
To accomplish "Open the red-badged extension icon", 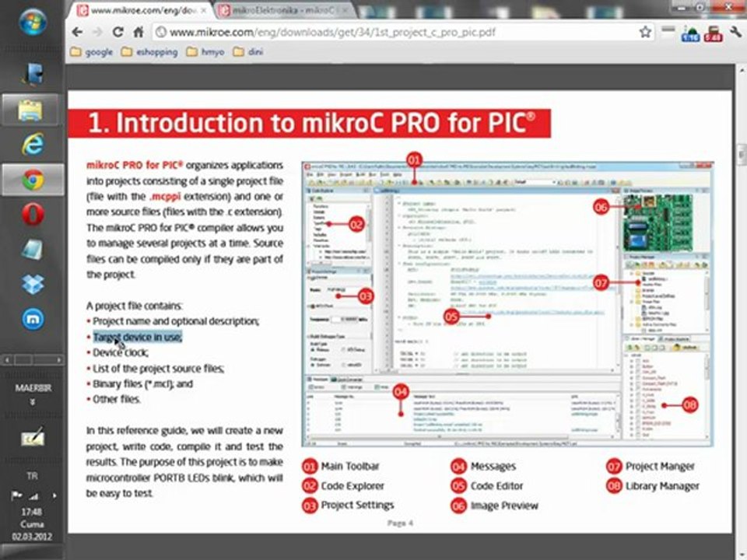I will (714, 33).
